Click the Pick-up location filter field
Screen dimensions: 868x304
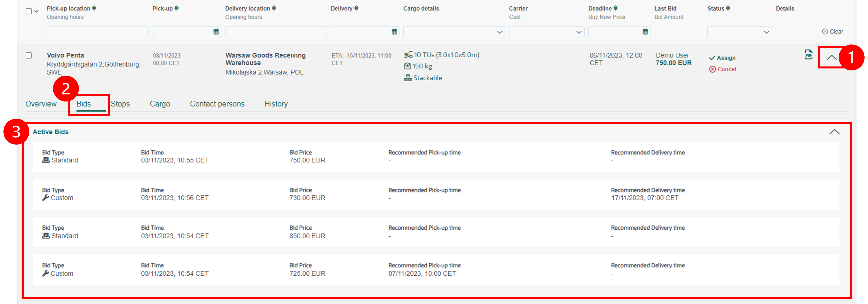[98, 32]
